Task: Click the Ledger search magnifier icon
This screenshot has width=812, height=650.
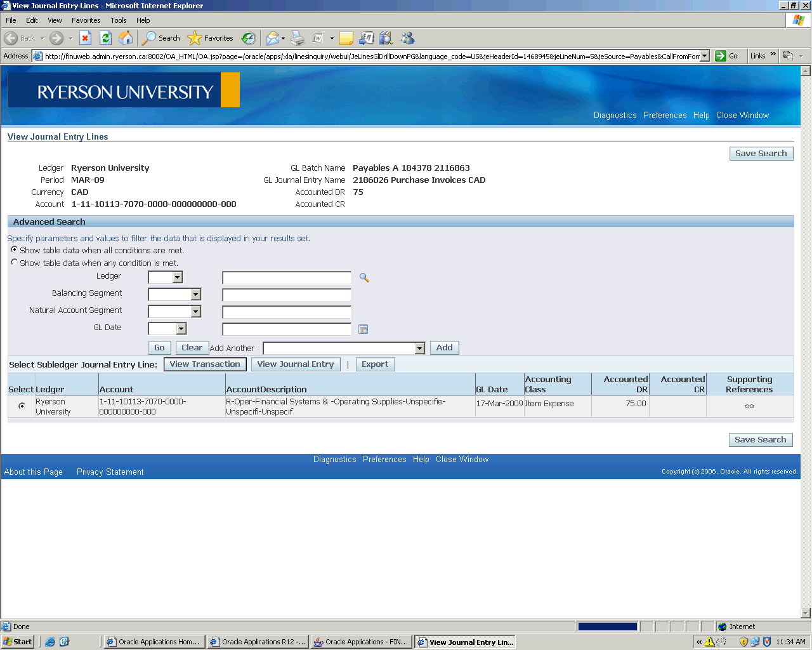Action: click(x=364, y=277)
